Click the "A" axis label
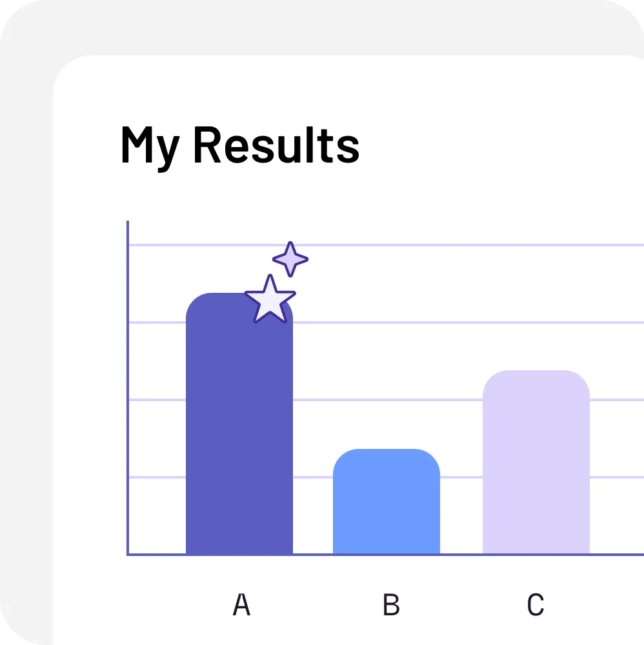 coord(241,604)
